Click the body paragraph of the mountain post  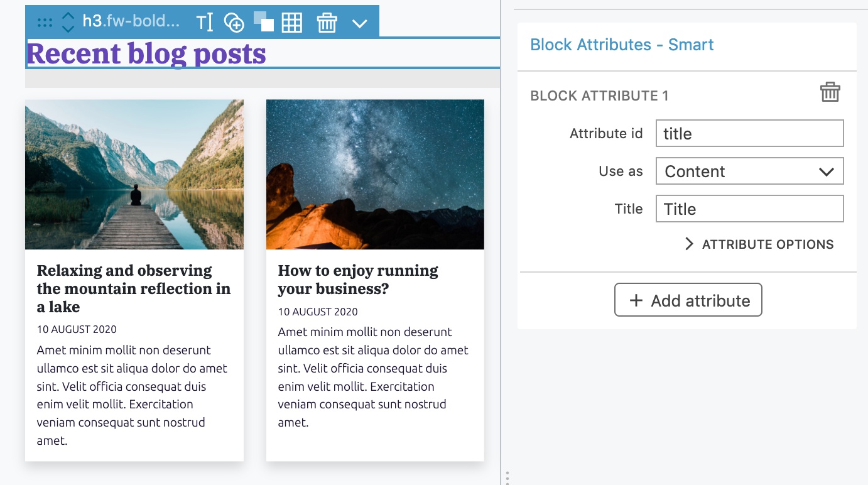132,395
